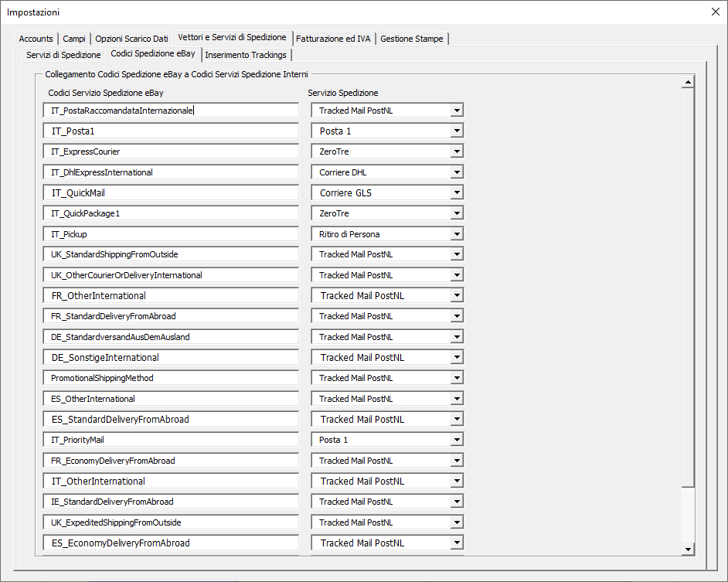Viewport: 728px width, 582px height.
Task: Focus the PromotionalShippingMethod field
Action: (171, 378)
